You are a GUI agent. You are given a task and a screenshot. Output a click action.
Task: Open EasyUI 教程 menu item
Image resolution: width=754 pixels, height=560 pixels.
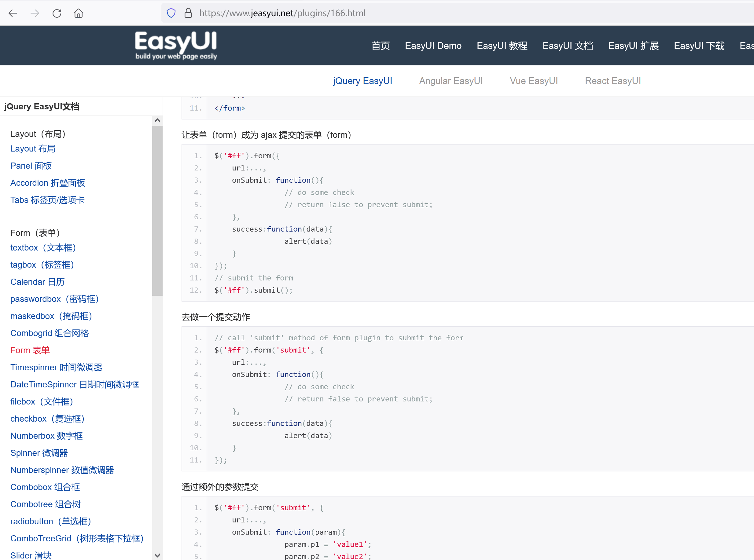(502, 46)
